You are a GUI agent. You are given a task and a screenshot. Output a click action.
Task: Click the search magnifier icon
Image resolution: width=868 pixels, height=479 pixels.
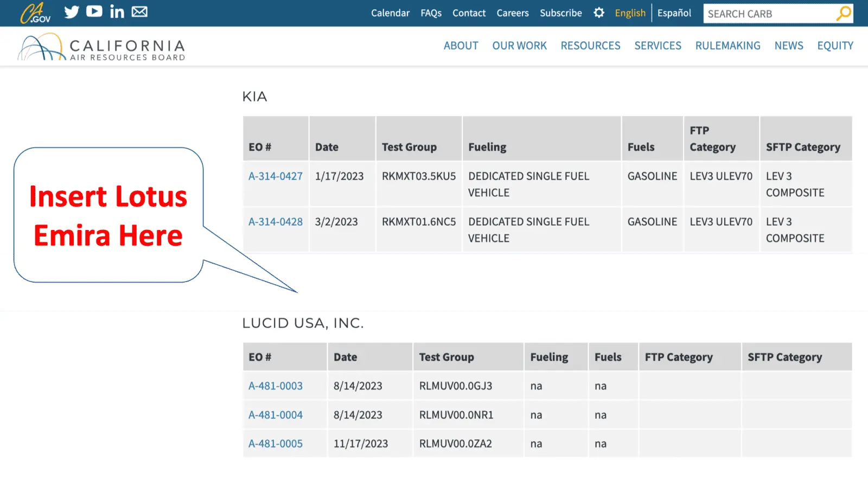click(x=844, y=14)
